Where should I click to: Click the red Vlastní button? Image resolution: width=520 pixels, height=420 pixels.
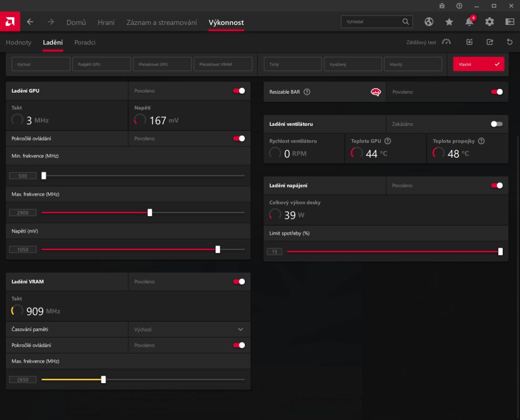478,64
